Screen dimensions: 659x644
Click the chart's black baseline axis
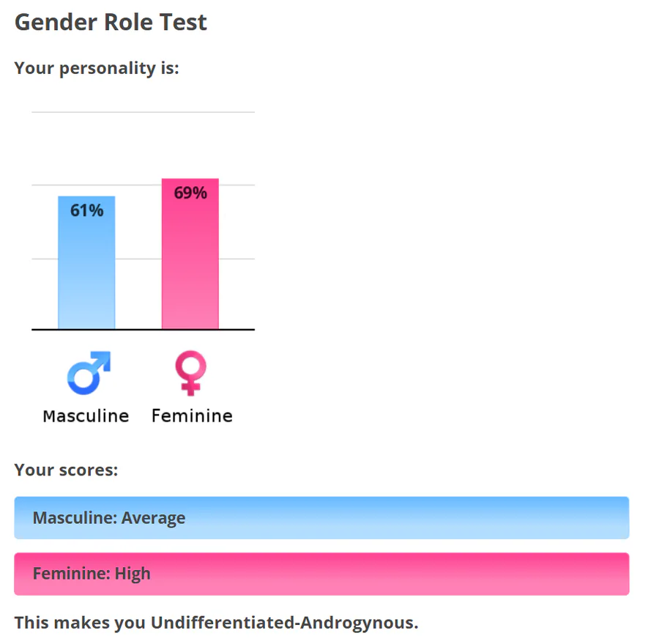[143, 330]
